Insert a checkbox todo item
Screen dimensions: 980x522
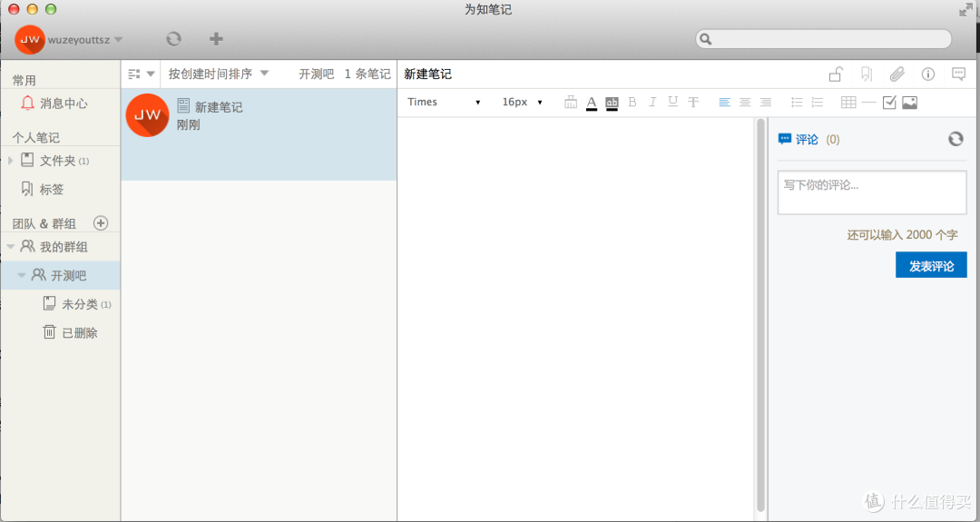coord(889,102)
